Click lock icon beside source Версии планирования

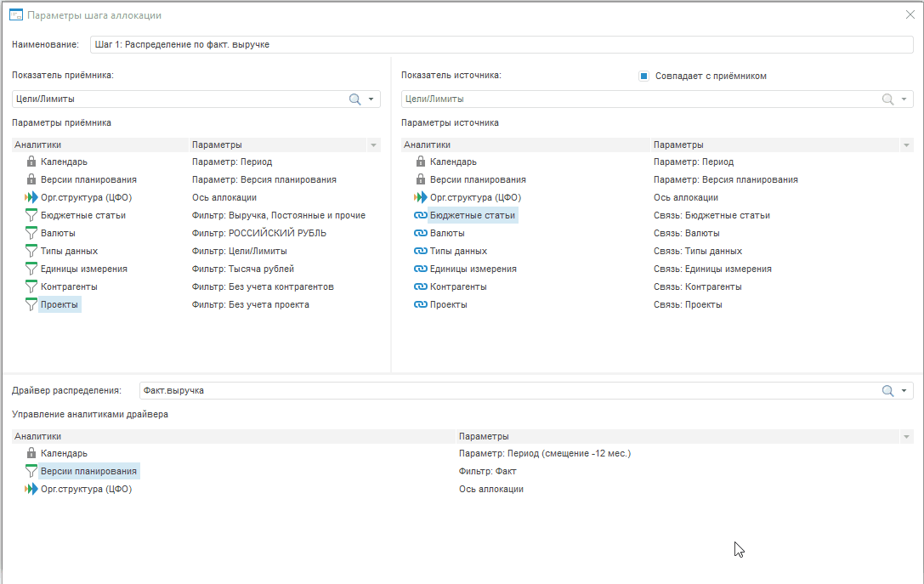420,179
